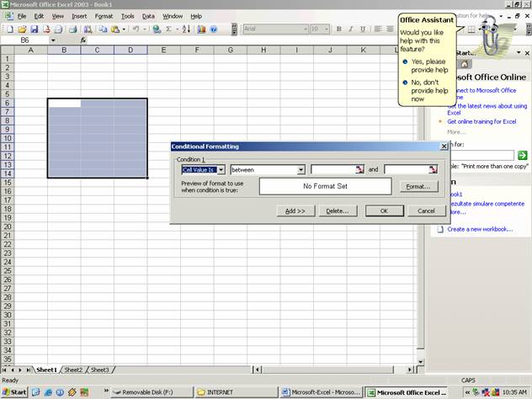This screenshot has height=399, width=532.
Task: Open the Edit menu
Action: (39, 16)
